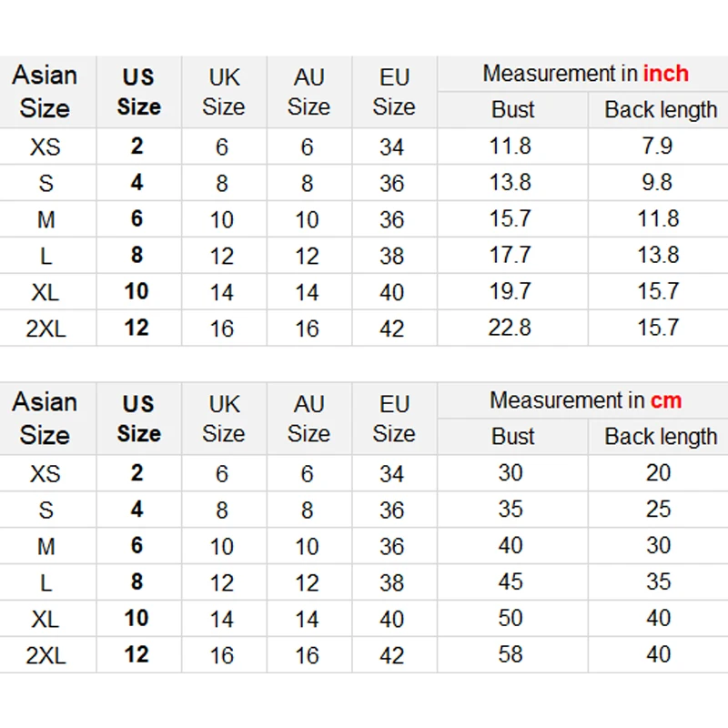This screenshot has height=728, width=728.
Task: Select the 7.9 back length cell
Action: (x=658, y=147)
